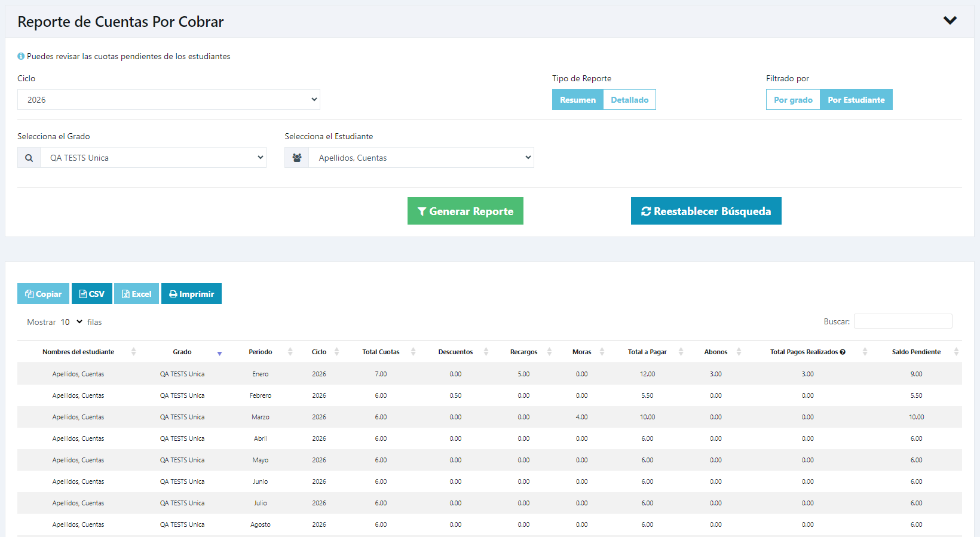Image resolution: width=980 pixels, height=537 pixels.
Task: Open the QA TESTS Unica grade dropdown
Action: [x=154, y=158]
